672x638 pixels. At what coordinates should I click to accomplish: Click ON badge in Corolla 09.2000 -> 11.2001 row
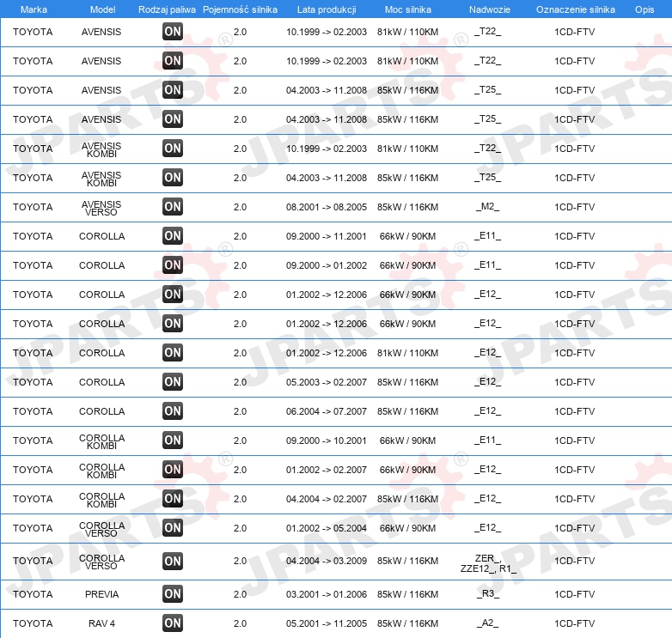coord(173,236)
